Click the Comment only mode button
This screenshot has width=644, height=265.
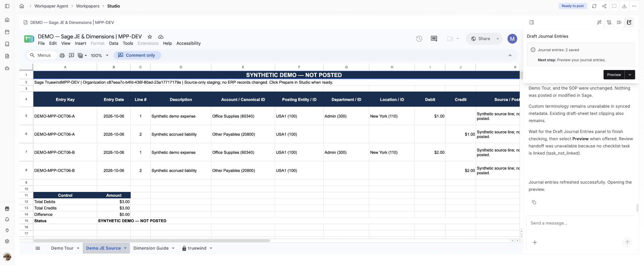tap(137, 55)
